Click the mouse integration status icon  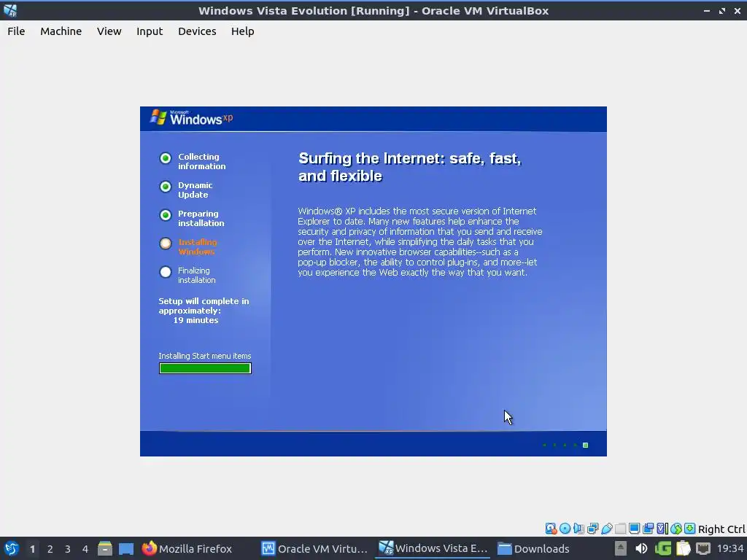click(x=676, y=529)
